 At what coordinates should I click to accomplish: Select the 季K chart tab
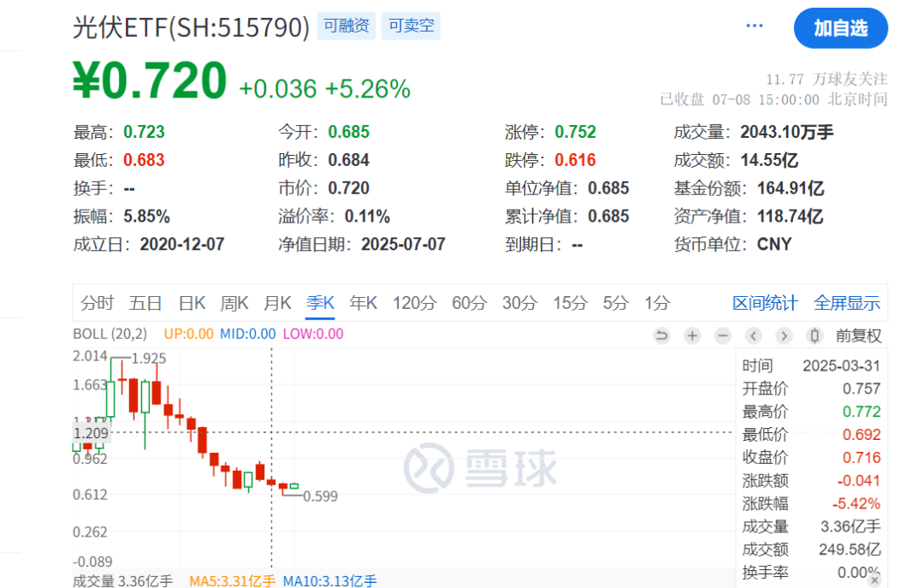coord(321,303)
